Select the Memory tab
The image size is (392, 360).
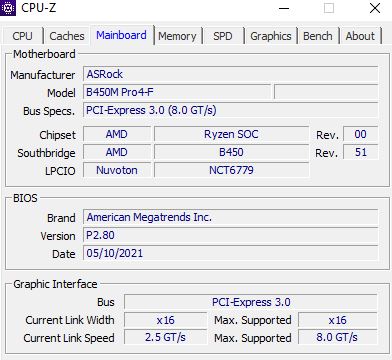(x=177, y=36)
